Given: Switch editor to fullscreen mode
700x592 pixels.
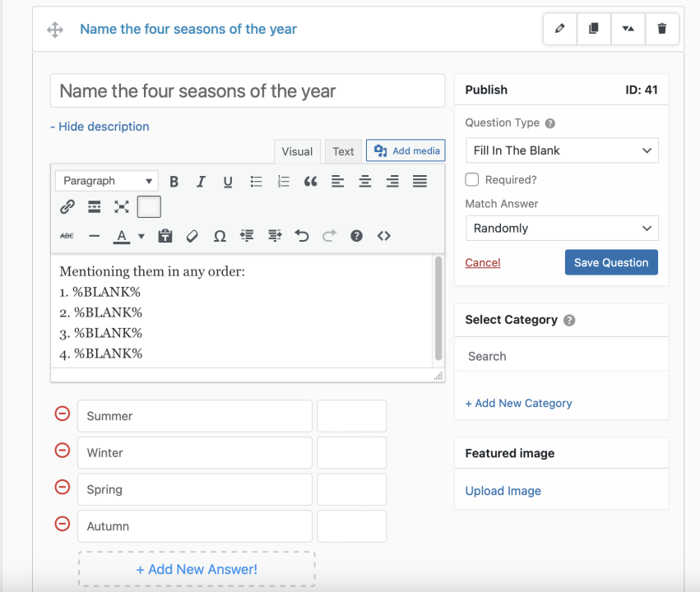Looking at the screenshot, I should (121, 206).
